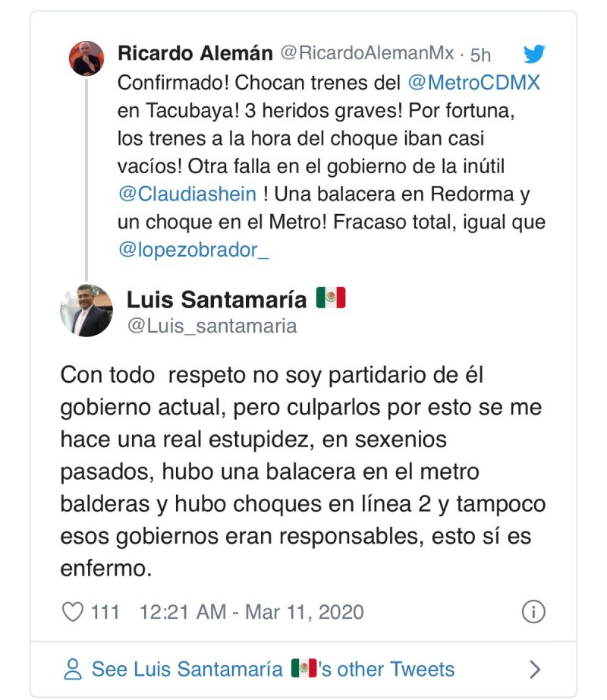Click the Luis Santamaría display name
This screenshot has height=700, width=607.
(x=217, y=299)
